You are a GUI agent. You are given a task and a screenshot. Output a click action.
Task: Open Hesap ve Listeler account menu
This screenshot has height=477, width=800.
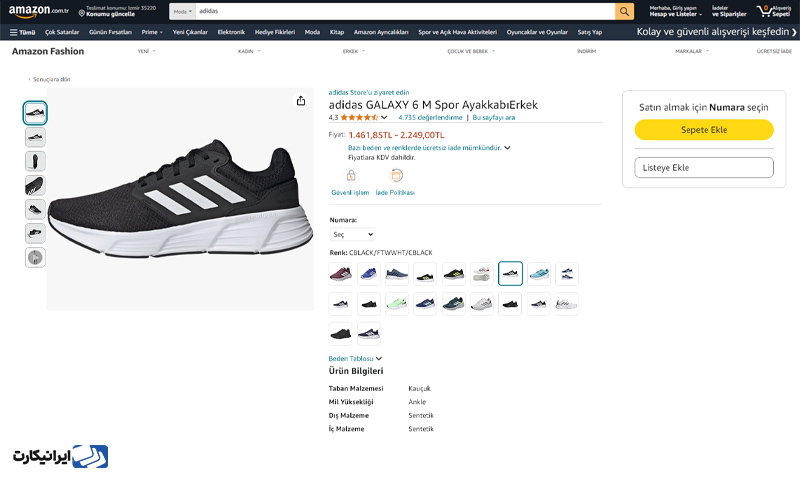(676, 11)
